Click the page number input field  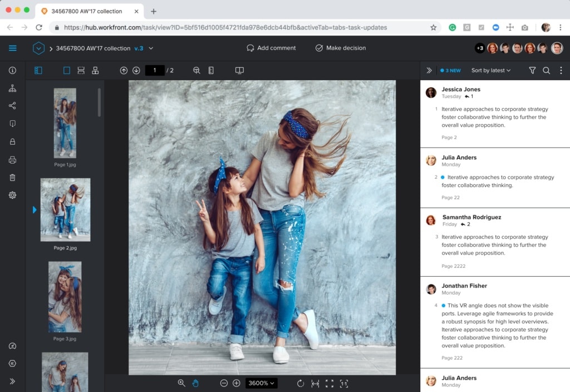(155, 70)
